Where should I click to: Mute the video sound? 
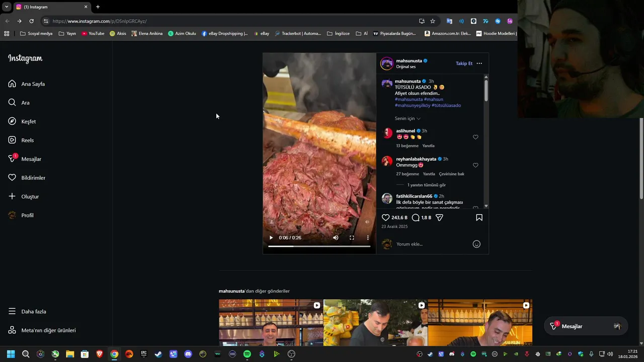tap(336, 238)
